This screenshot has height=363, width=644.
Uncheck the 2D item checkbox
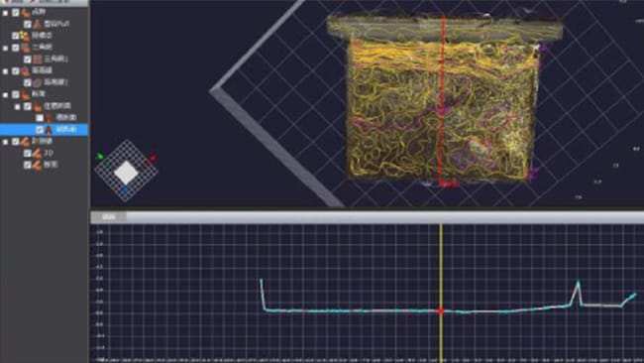[27, 154]
